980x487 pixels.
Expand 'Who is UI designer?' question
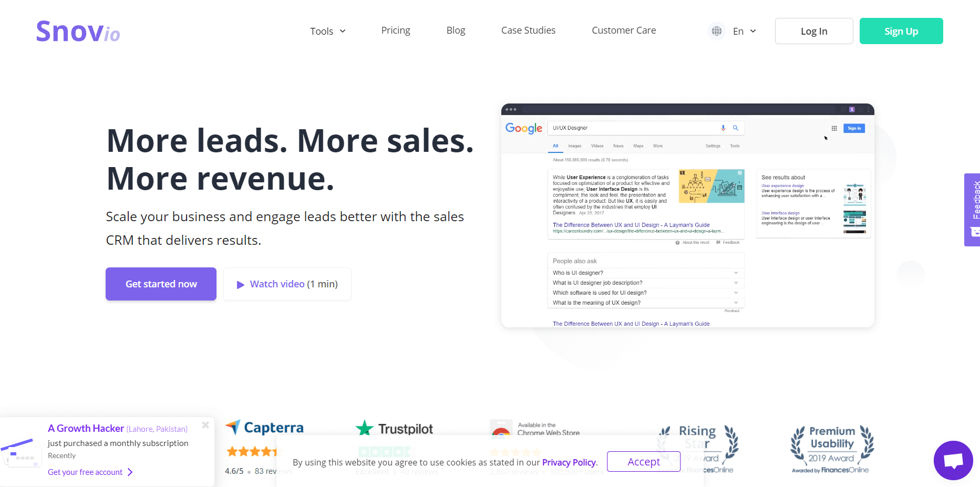coord(646,273)
